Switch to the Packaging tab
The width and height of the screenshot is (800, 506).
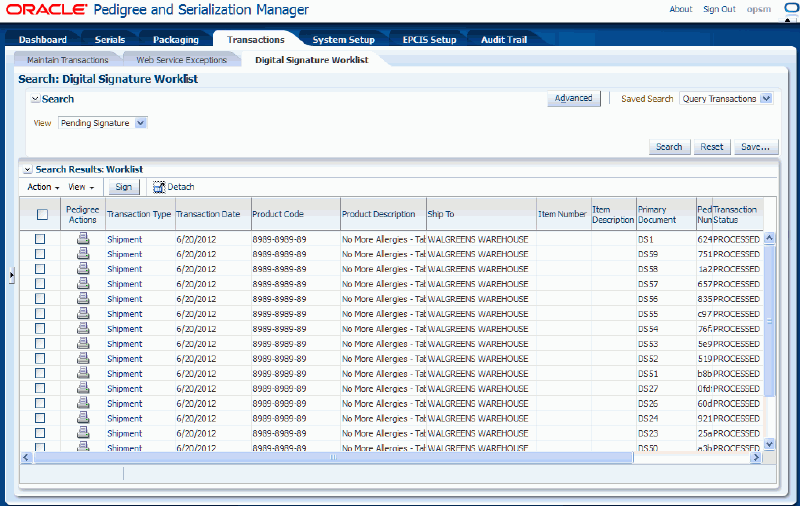coord(176,40)
